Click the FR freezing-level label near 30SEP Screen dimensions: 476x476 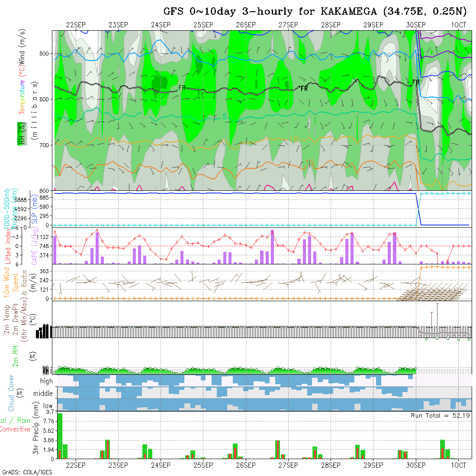click(416, 82)
